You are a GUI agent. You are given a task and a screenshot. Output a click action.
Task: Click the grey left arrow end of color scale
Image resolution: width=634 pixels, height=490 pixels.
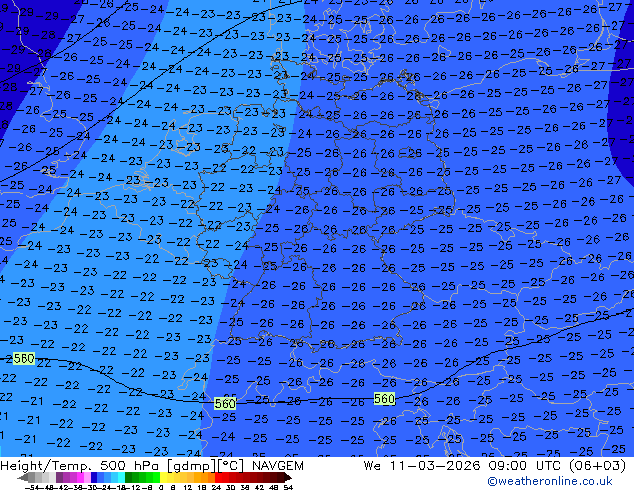23,477
